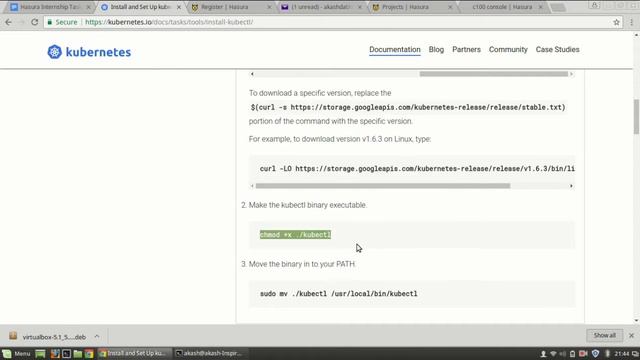
Task: Open virtualbox deb download item
Action: pos(54,337)
